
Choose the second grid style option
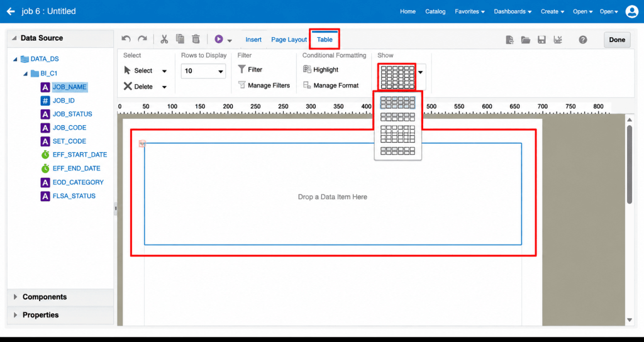pos(397,117)
